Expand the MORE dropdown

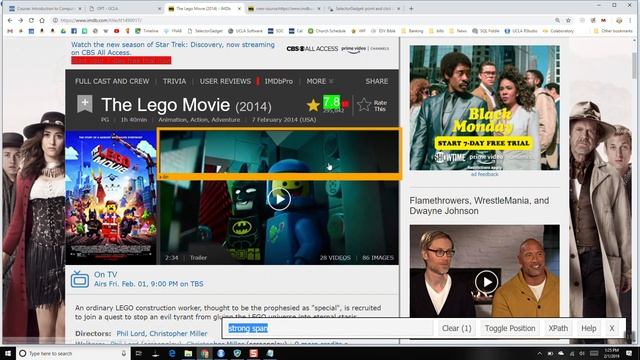coord(320,81)
